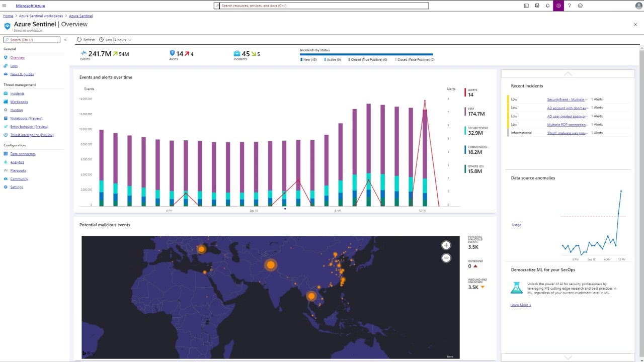Click the 241.7M Events counter
The height and width of the screenshot is (362, 644).
click(x=105, y=55)
